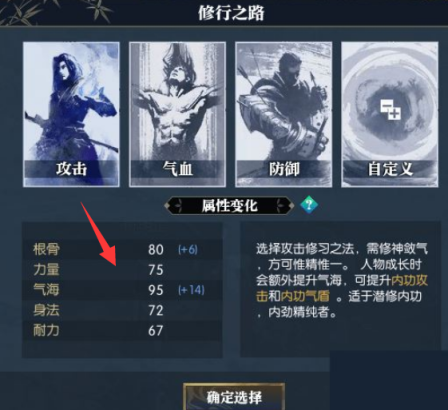
Task: Select the 力量 attribute row
Action: [122, 270]
